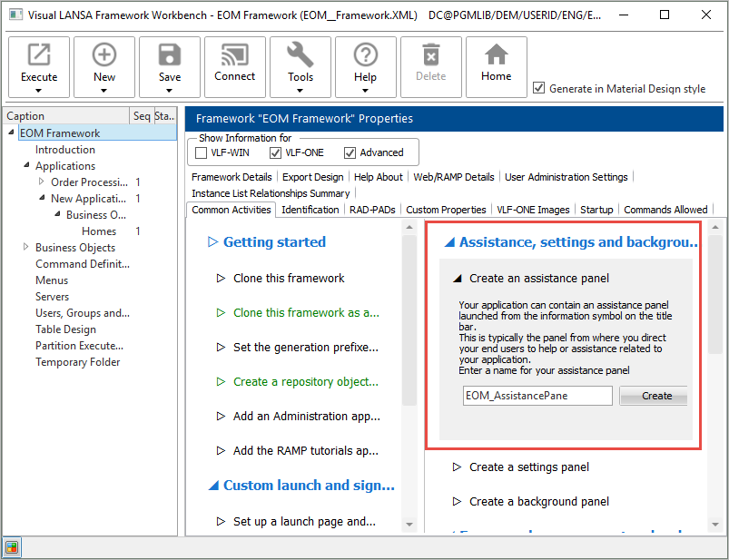Viewport: 729px width, 560px height.
Task: Collapse Create an assistance panel item
Action: (457, 279)
